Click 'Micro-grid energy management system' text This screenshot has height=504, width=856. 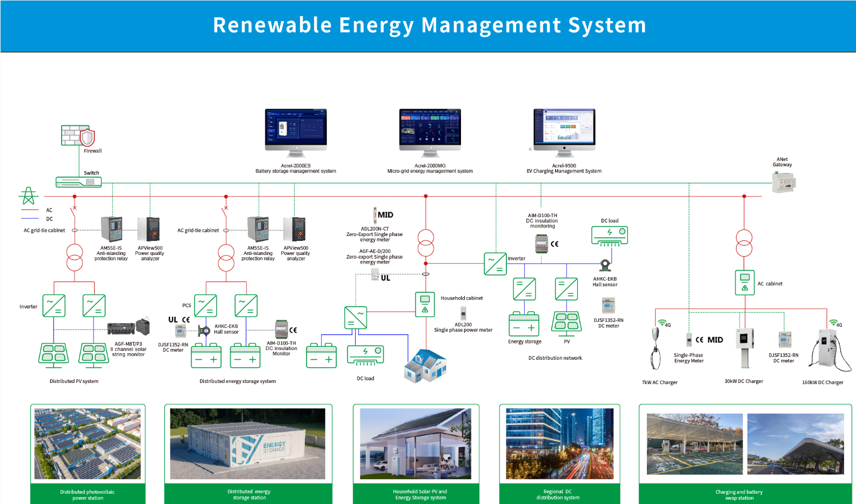pos(430,171)
